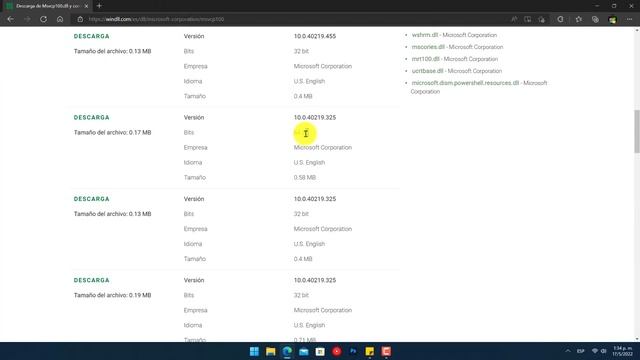Open the Immersive Reader icon

point(528,19)
